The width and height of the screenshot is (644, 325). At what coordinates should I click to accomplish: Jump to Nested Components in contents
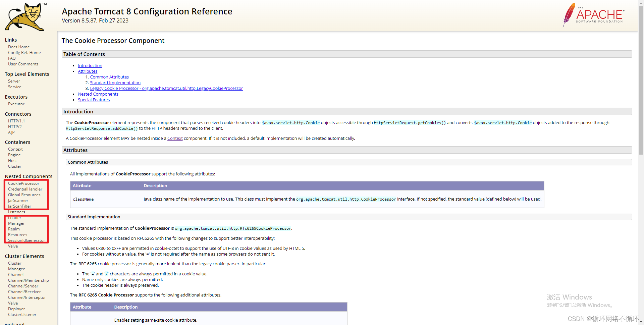tap(98, 94)
